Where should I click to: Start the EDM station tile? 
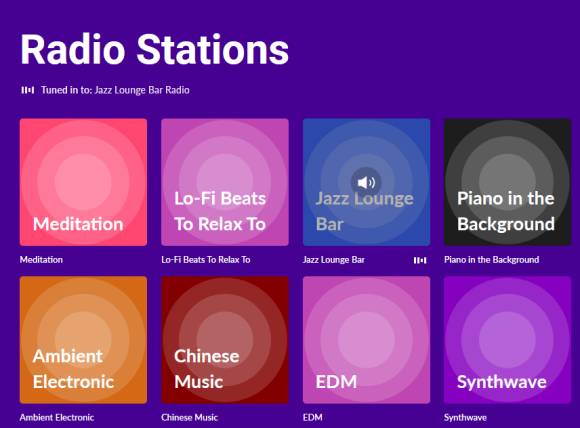tap(366, 340)
